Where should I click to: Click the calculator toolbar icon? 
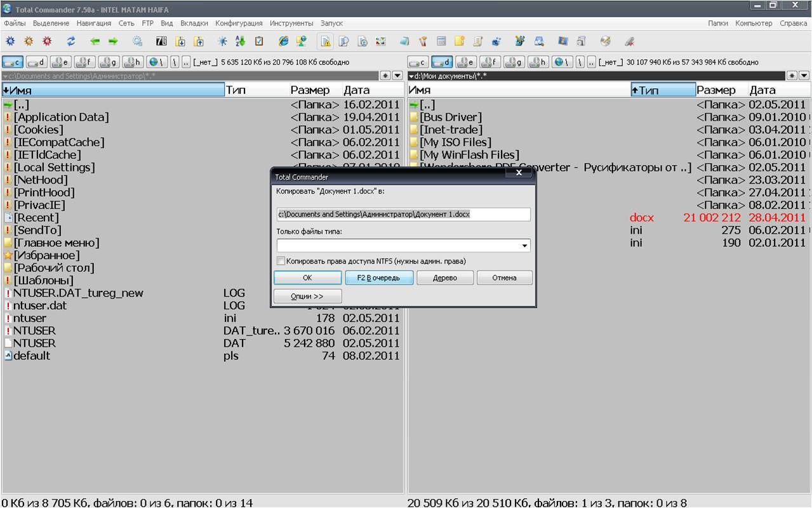441,41
